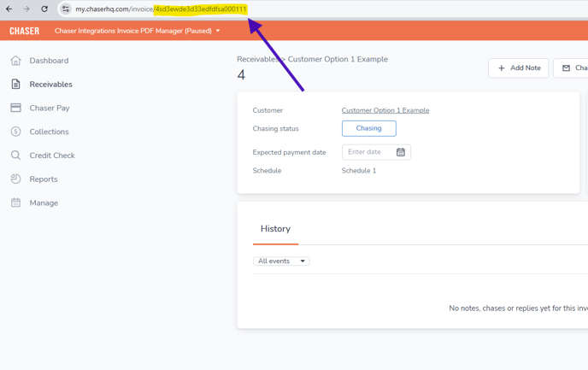
Task: Open Dashboard from the sidebar
Action: pos(49,61)
